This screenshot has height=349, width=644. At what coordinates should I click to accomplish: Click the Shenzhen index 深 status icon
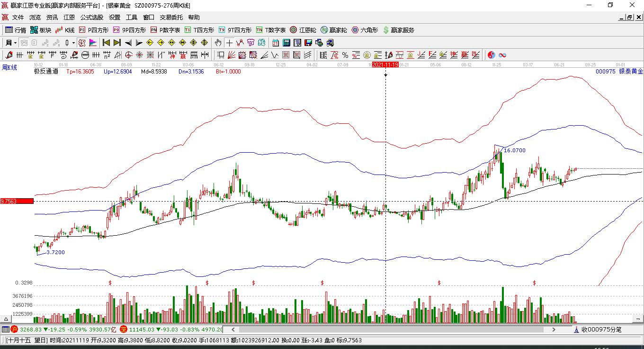pos(124,329)
